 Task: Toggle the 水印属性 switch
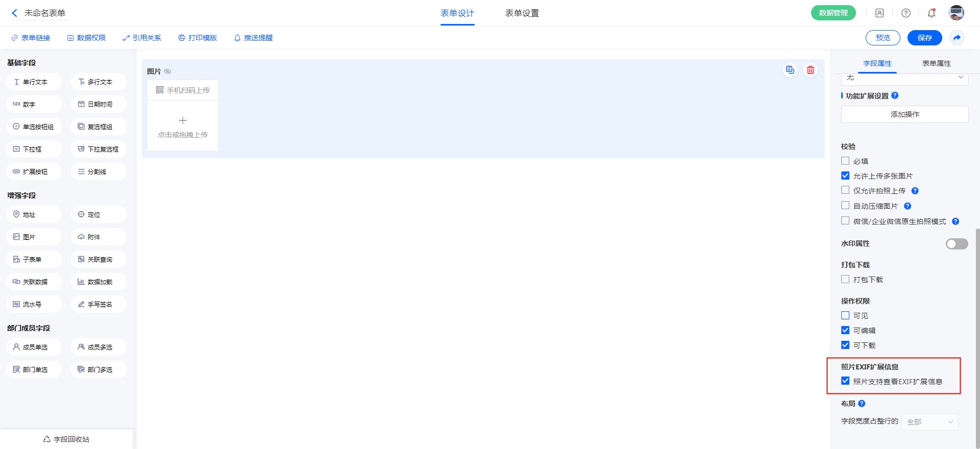[957, 244]
